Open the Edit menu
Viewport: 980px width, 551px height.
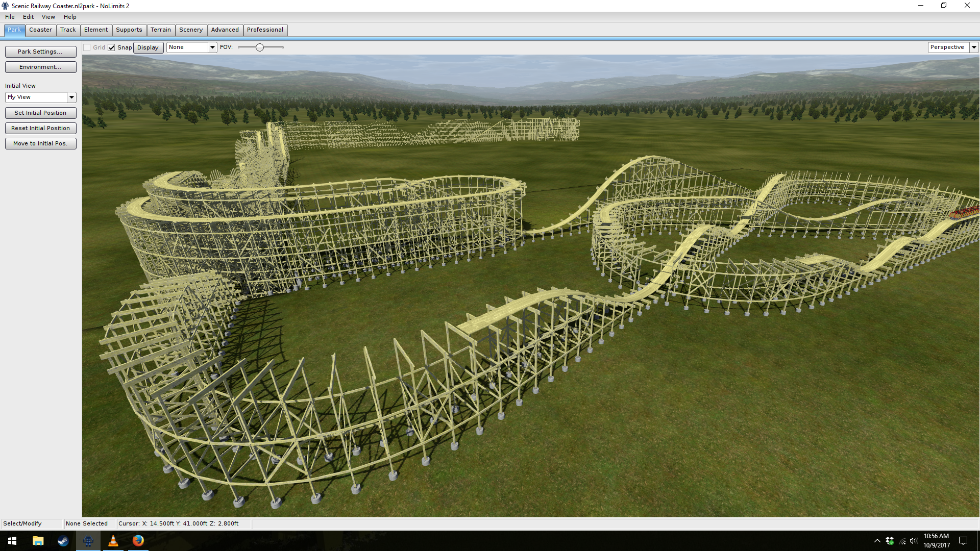point(28,17)
